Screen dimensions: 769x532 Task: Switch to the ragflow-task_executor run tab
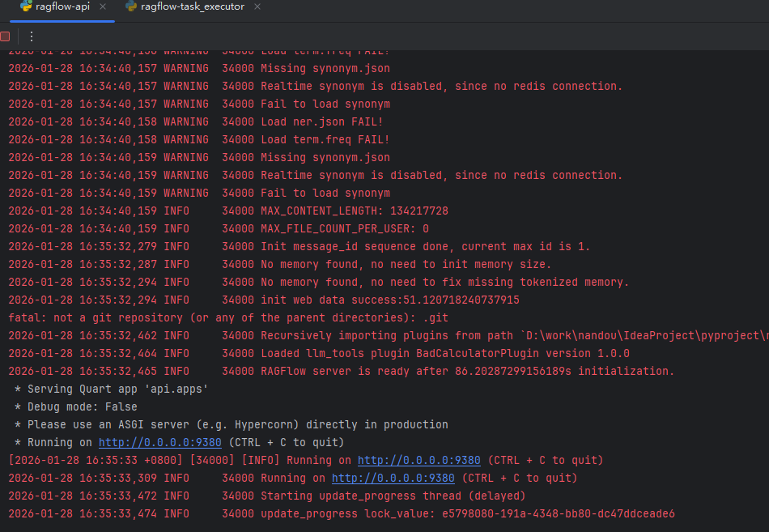193,6
